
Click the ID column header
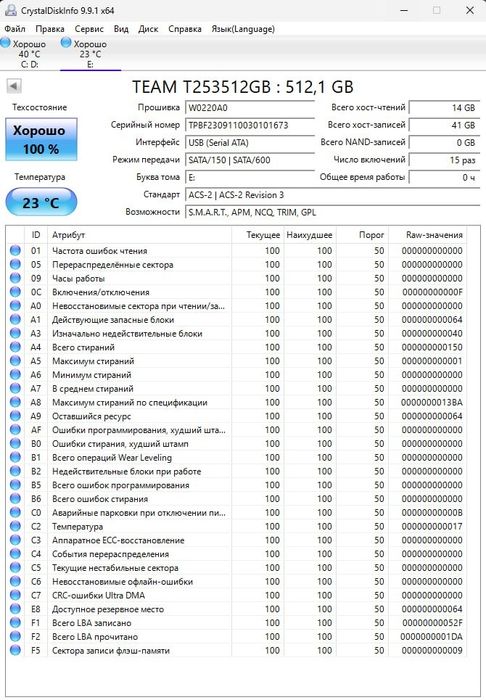pos(36,235)
